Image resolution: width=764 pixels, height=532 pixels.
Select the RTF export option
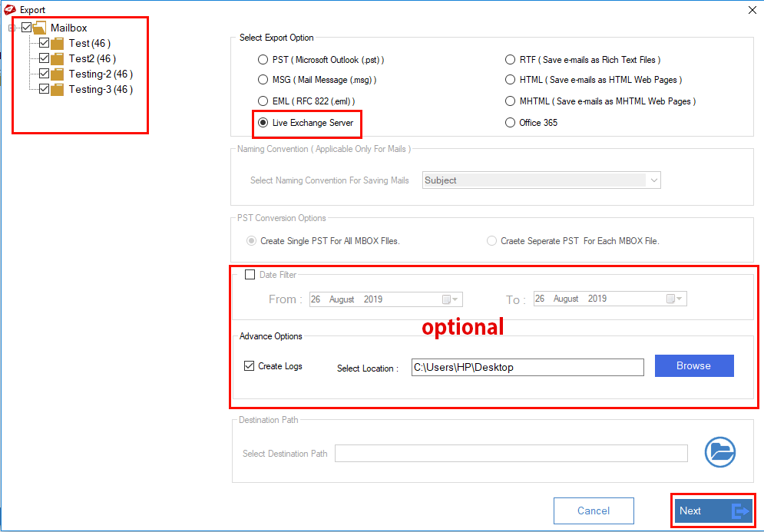point(510,59)
